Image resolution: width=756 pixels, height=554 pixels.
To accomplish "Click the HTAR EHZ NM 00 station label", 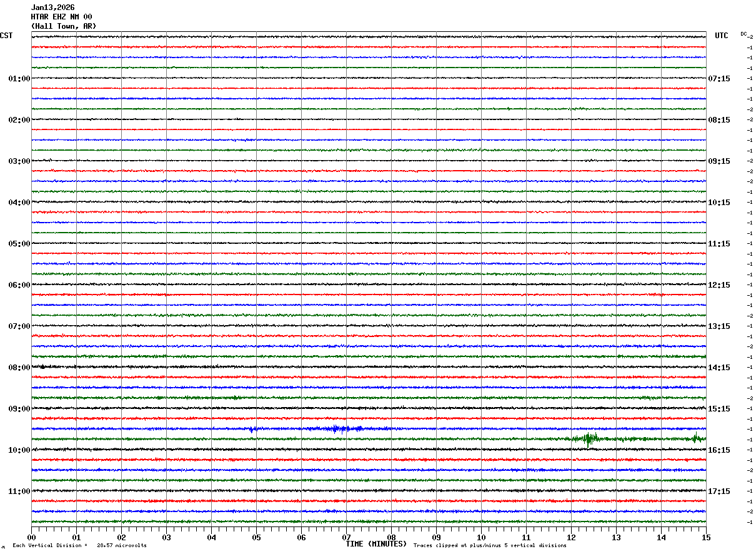I will [61, 17].
